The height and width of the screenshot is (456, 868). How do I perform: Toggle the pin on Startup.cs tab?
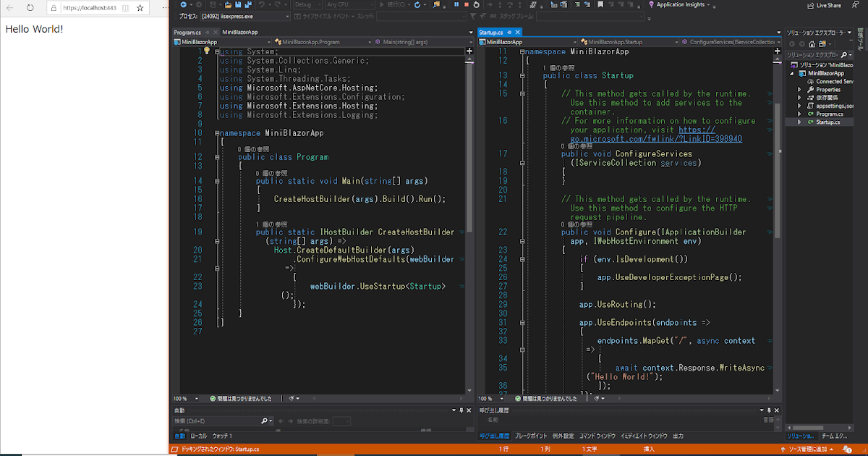pyautogui.click(x=510, y=33)
